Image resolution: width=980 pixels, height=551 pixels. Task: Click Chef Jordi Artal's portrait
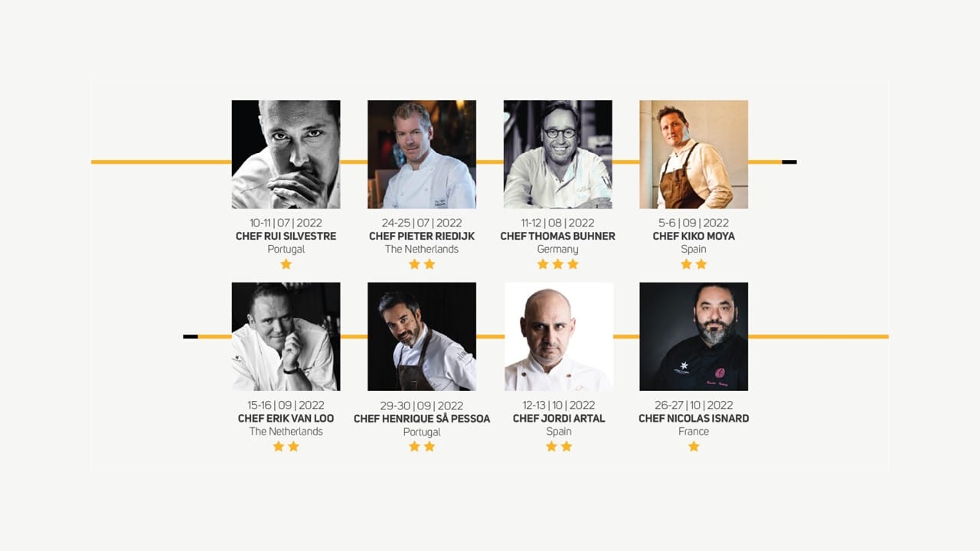(557, 337)
